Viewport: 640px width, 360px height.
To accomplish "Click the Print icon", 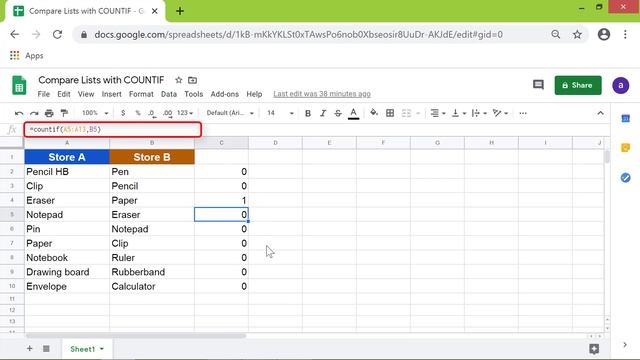I will point(49,113).
